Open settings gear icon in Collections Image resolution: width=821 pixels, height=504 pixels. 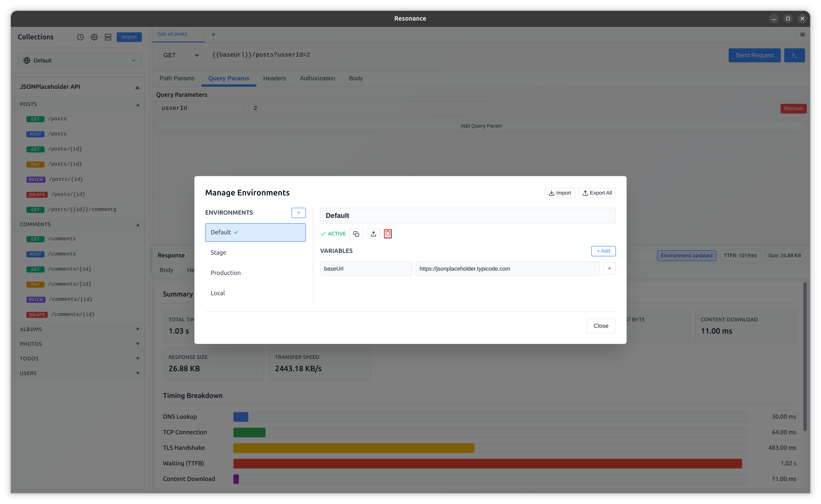[x=94, y=37]
